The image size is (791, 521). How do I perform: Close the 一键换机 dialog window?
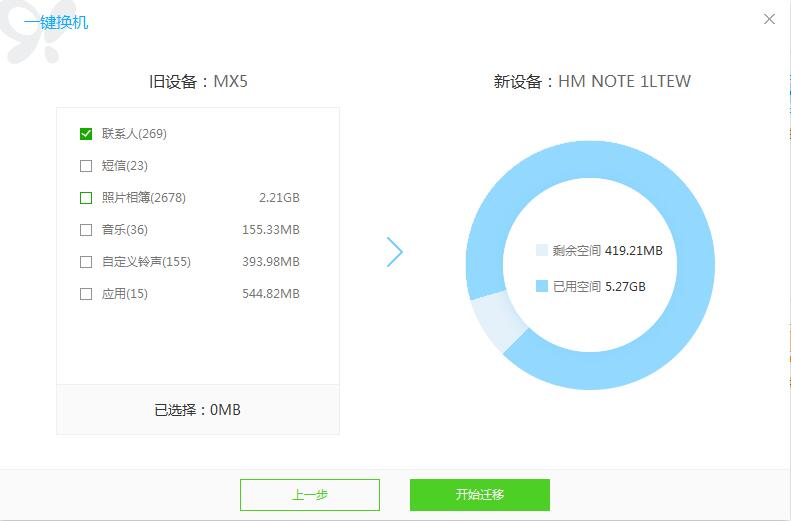(769, 20)
